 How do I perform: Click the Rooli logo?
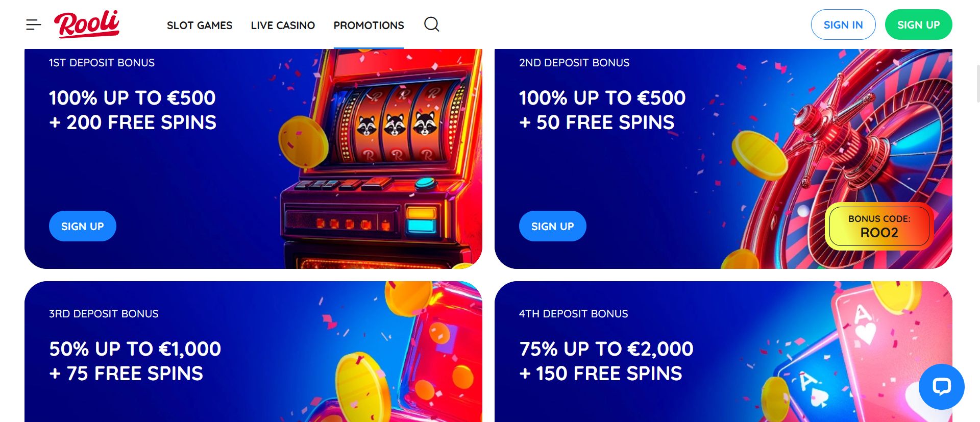(87, 24)
